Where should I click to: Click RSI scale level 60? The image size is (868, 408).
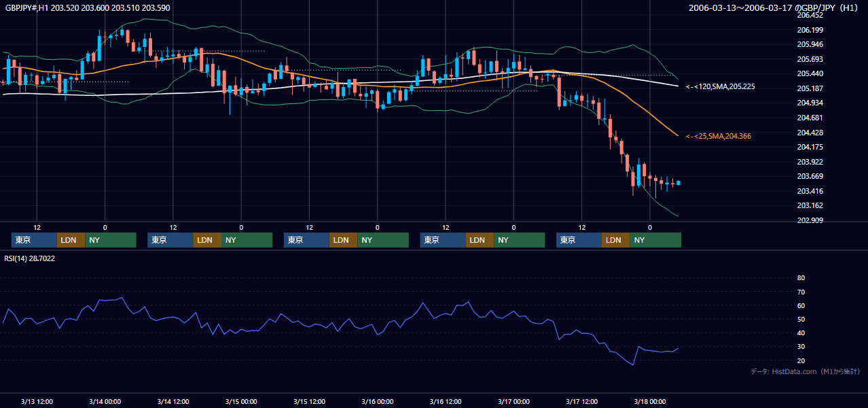coord(801,305)
